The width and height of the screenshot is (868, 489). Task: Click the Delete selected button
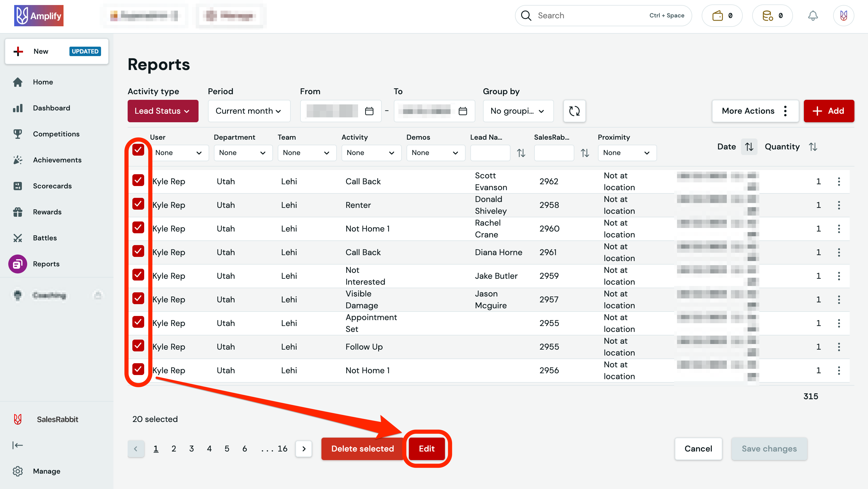[x=362, y=449]
